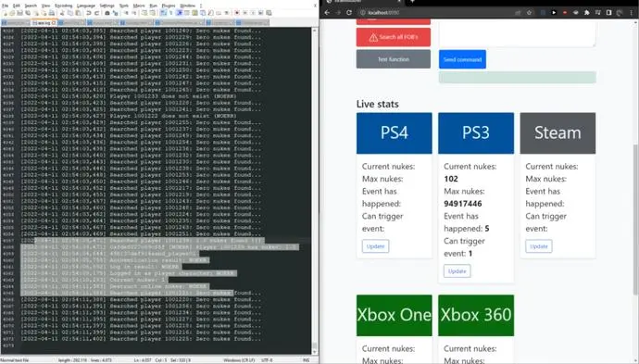Click the Stop Recording macro icon

(x=244, y=13)
